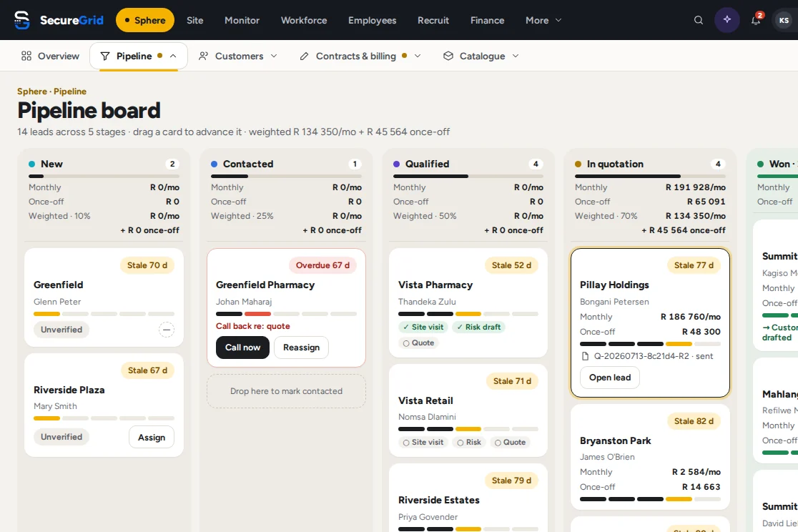Click the In quotation column progress bar

pos(651,176)
